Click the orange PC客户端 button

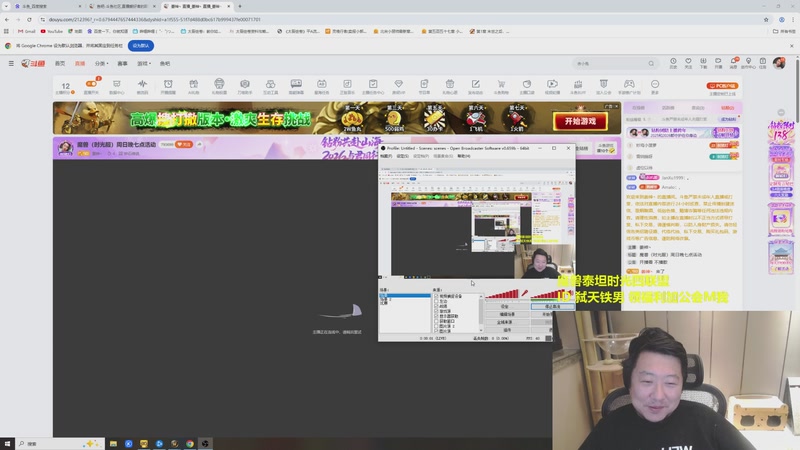(722, 86)
